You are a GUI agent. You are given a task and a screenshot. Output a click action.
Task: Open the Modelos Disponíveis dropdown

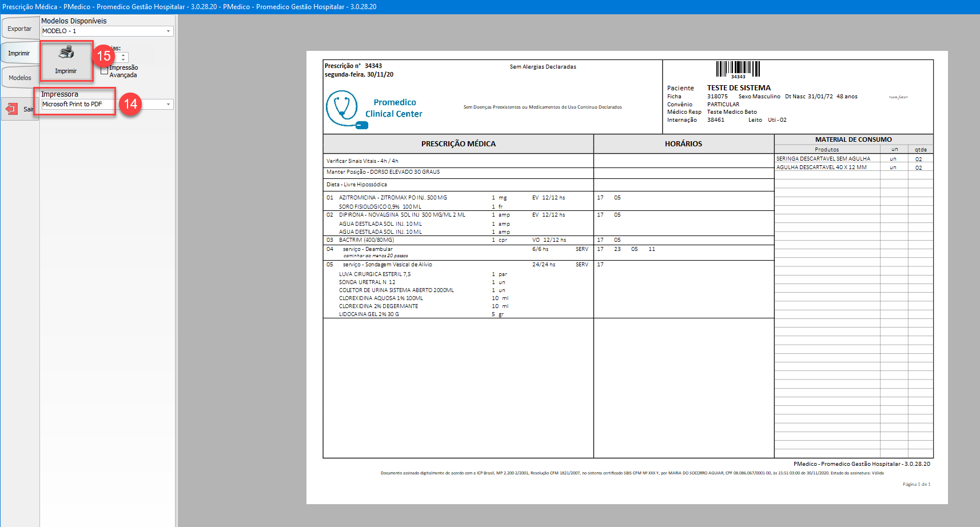click(168, 31)
